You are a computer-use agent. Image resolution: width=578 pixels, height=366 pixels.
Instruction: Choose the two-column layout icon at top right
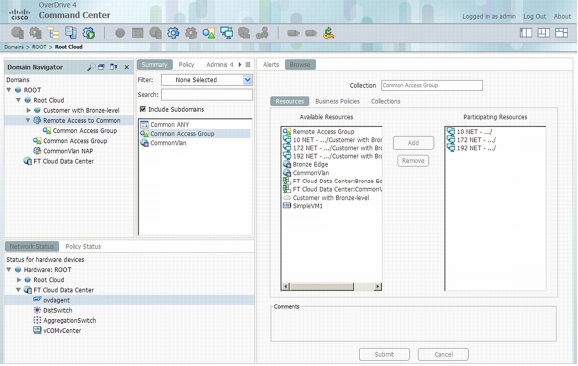point(526,33)
